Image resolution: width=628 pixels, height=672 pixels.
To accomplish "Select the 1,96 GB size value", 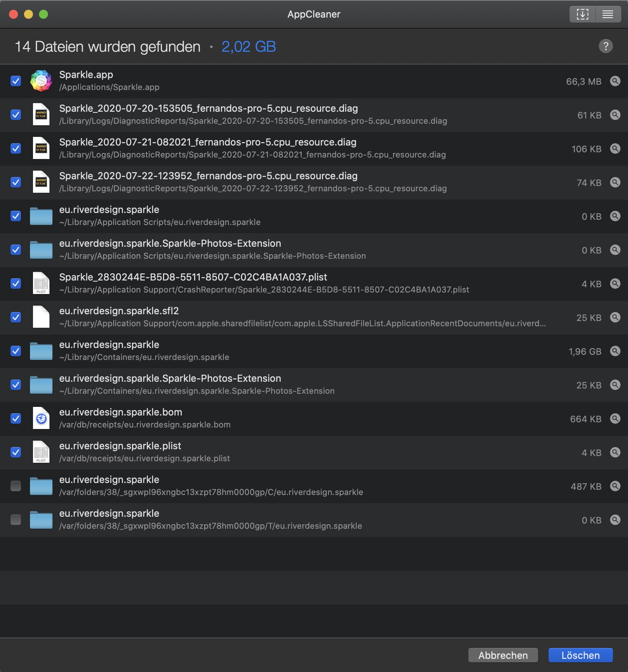I will (585, 351).
